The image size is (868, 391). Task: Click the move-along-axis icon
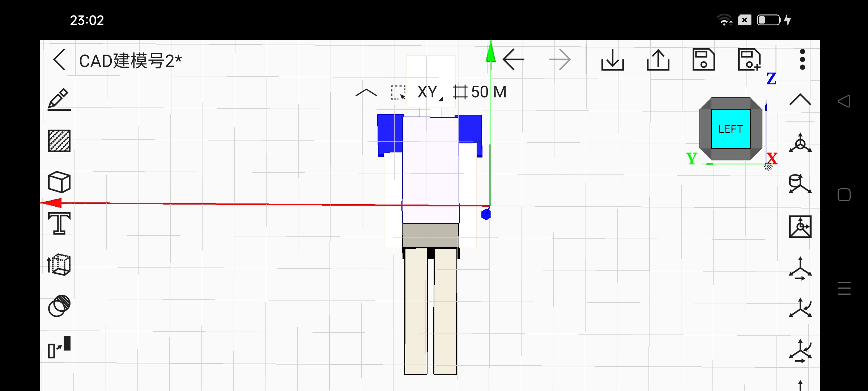(800, 268)
